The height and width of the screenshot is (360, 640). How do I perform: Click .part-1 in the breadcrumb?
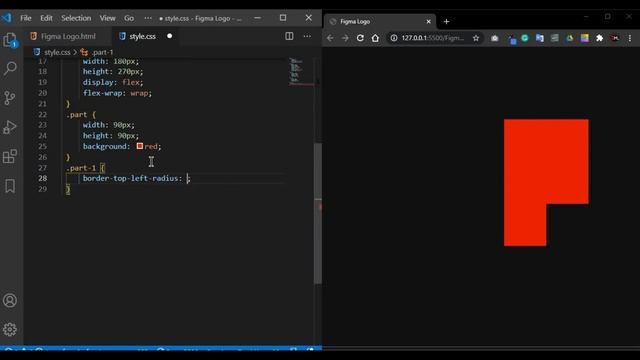102,52
